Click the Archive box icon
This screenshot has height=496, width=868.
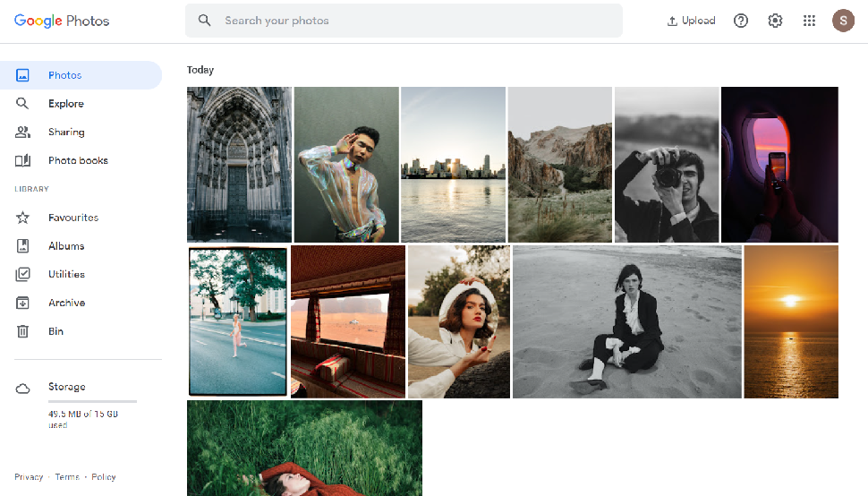pyautogui.click(x=22, y=303)
